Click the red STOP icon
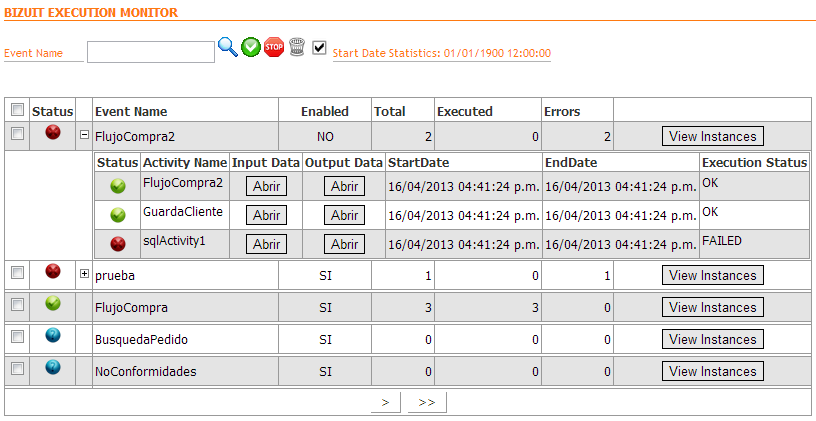 tap(274, 47)
